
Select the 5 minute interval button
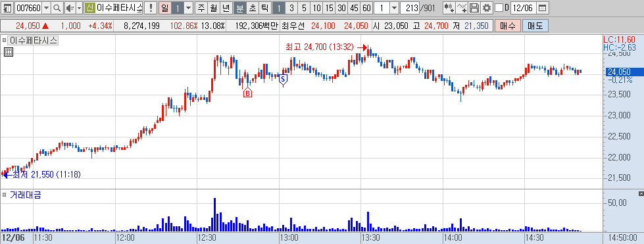coord(303,8)
